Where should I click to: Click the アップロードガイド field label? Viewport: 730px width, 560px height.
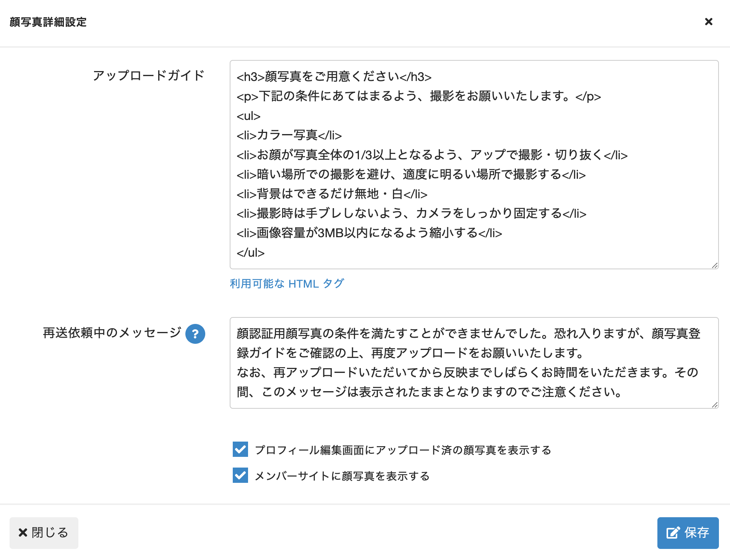[x=149, y=76]
